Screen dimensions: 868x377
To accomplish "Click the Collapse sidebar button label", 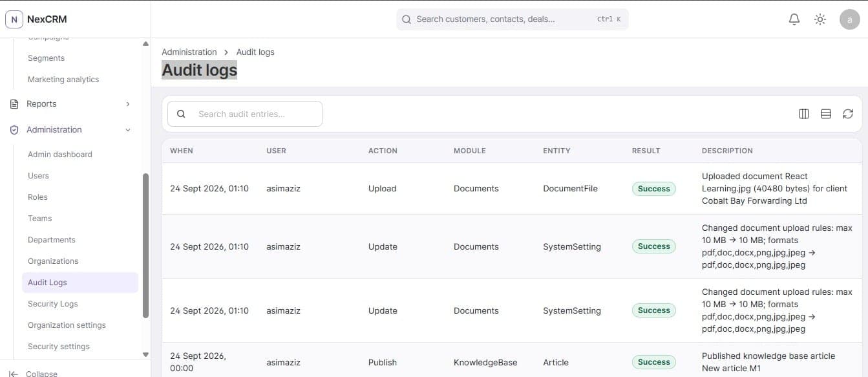I will coord(41,374).
